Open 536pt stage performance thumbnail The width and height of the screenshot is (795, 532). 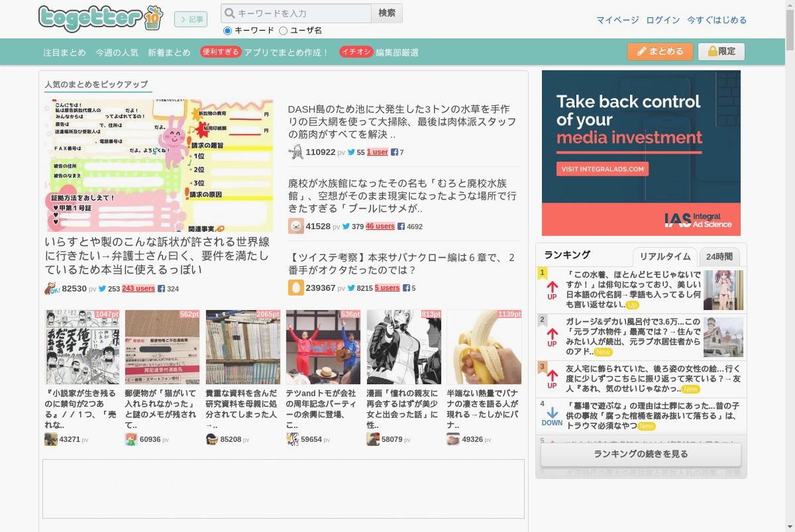(323, 347)
